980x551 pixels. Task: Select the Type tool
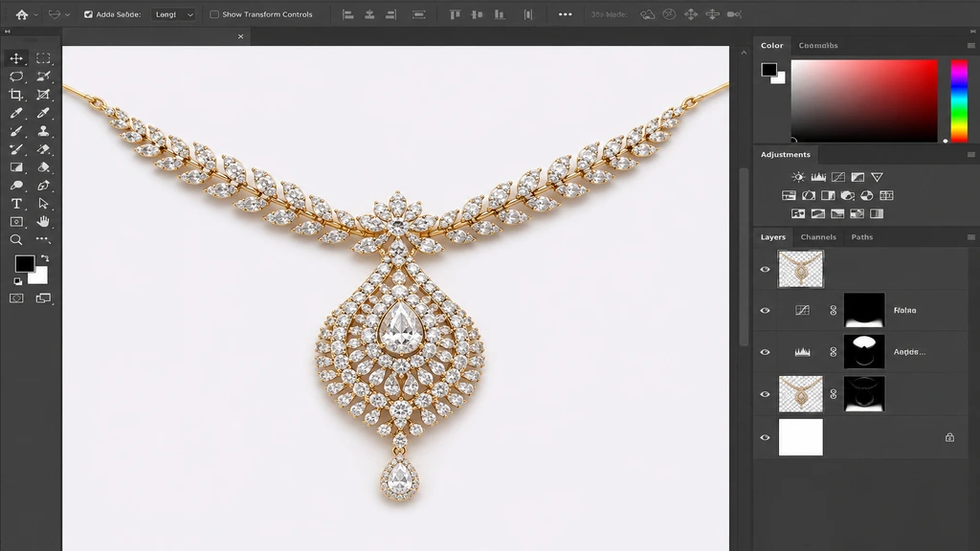(16, 204)
